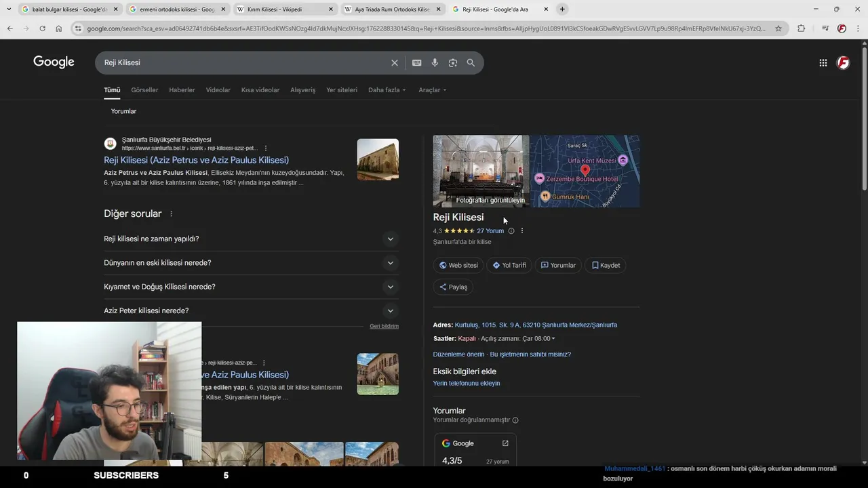Screen dimensions: 868x488
Task: Open the Google account avatar
Action: pyautogui.click(x=844, y=62)
